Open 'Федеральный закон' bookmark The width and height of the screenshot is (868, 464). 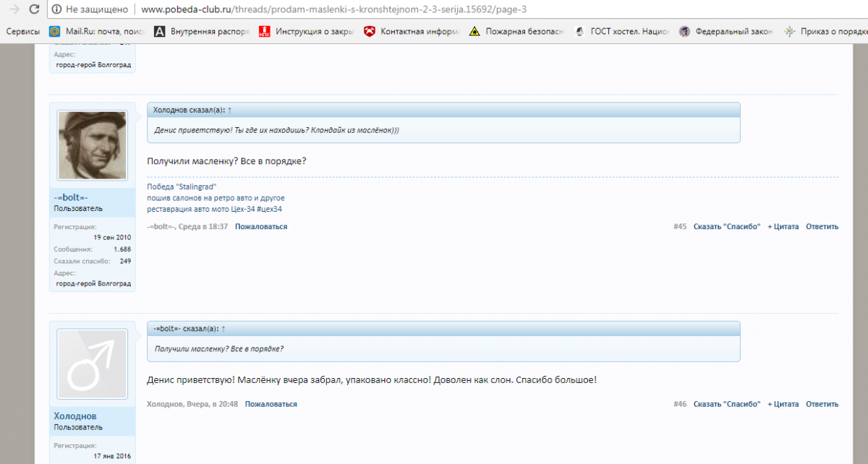[726, 32]
